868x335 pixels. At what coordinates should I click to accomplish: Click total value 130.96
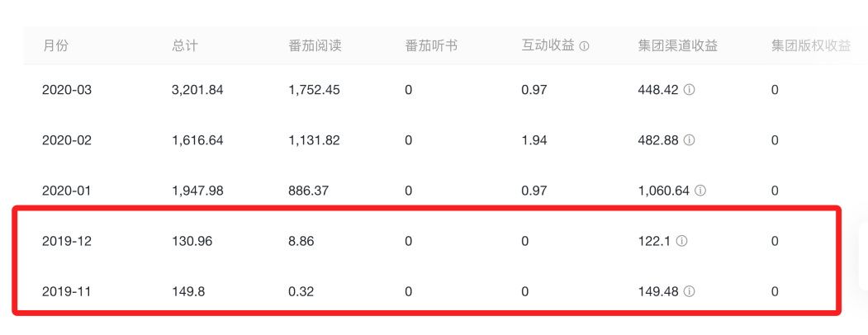(192, 241)
